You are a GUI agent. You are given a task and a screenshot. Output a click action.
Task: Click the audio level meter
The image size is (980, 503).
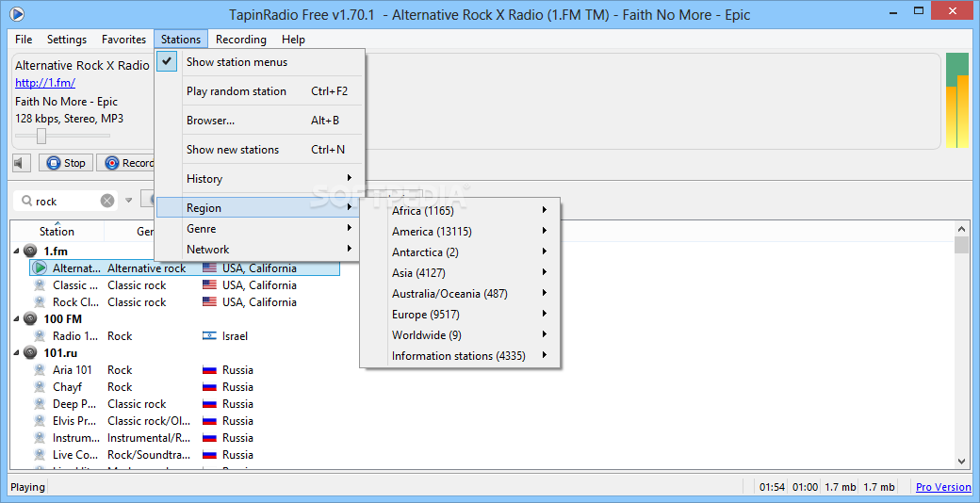956,101
